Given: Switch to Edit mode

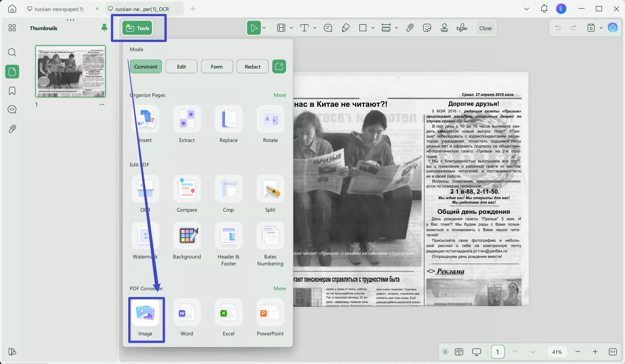Looking at the screenshot, I should pyautogui.click(x=181, y=66).
